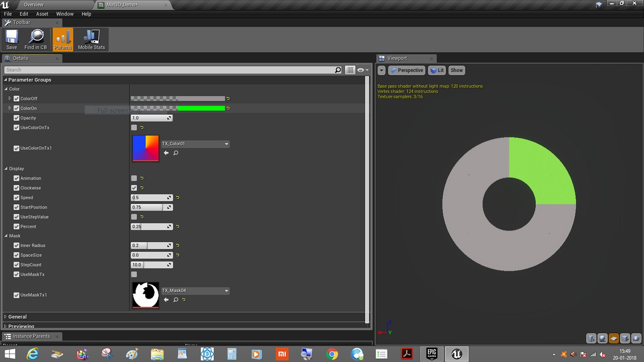This screenshot has height=362, width=644.
Task: Reset Percent value to default
Action: [x=178, y=227]
